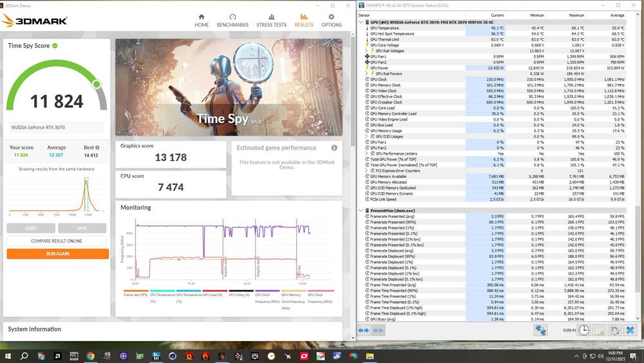The width and height of the screenshot is (644, 363).
Task: Click HWiNFO greyed shrink columns arrows button
Action: (x=378, y=330)
